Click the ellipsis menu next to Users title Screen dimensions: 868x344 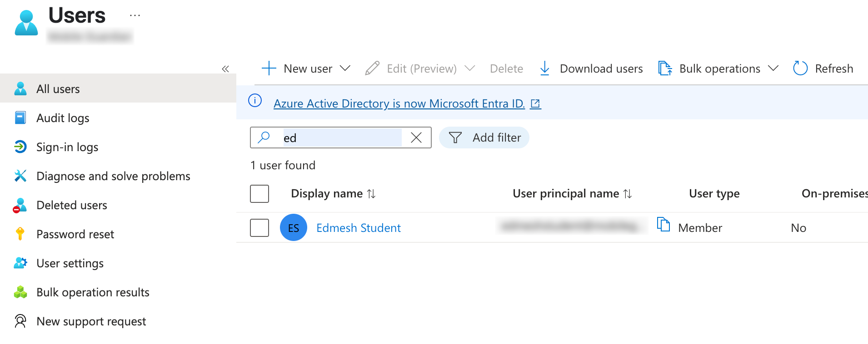[135, 15]
